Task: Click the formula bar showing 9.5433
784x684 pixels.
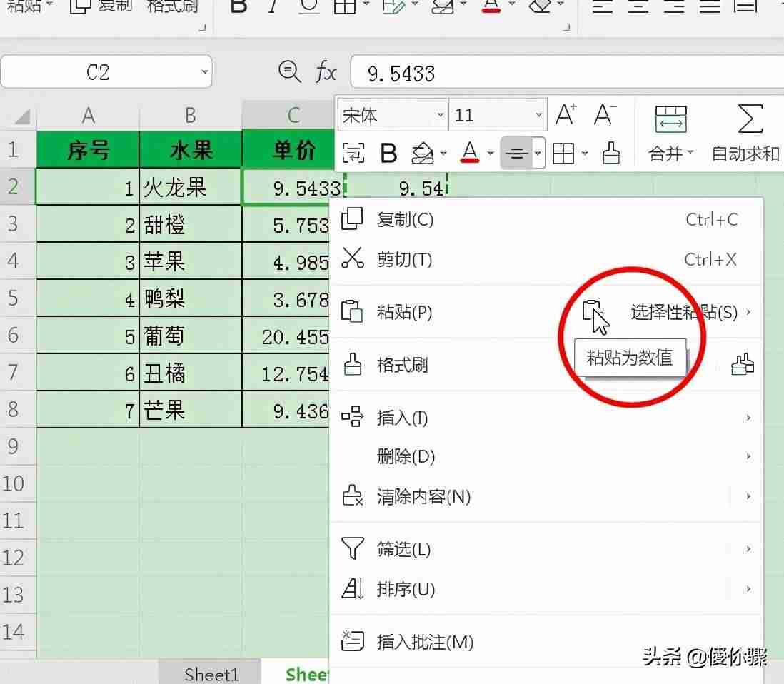Action: pyautogui.click(x=567, y=73)
